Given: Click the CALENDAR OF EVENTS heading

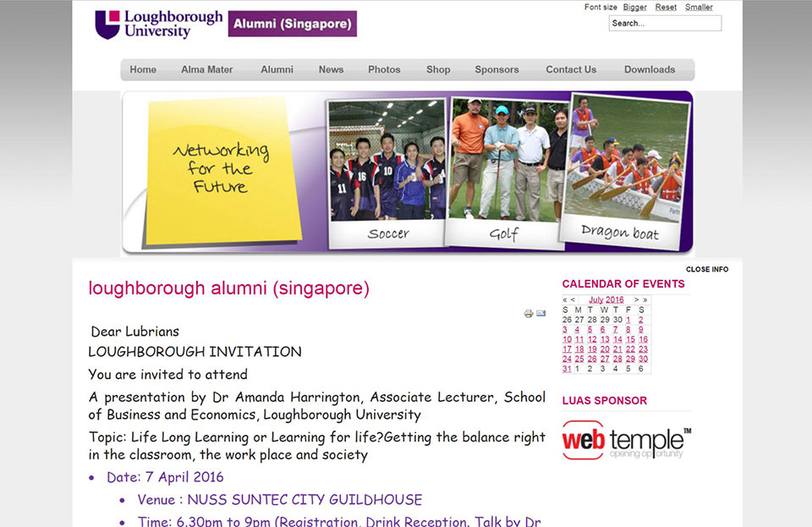Looking at the screenshot, I should tap(623, 283).
